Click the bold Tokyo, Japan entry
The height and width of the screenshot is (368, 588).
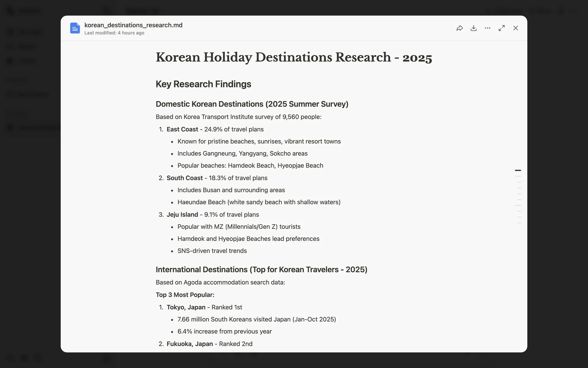point(186,307)
